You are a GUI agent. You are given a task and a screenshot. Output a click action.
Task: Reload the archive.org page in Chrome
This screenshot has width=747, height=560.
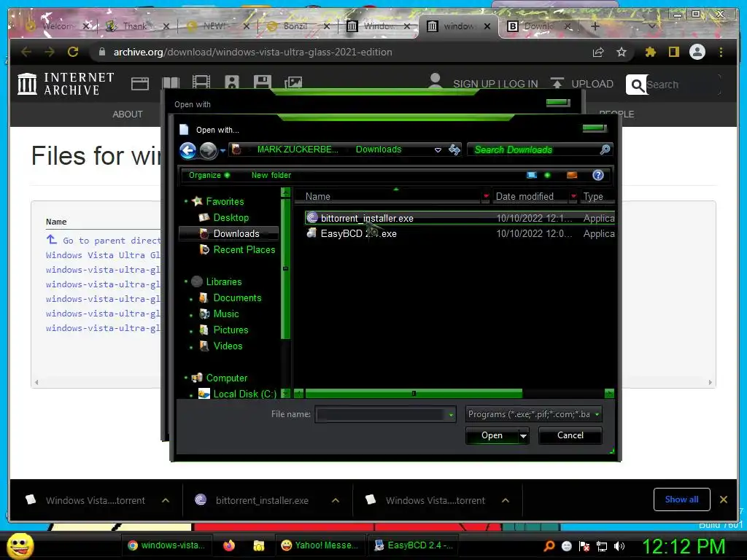coord(72,52)
